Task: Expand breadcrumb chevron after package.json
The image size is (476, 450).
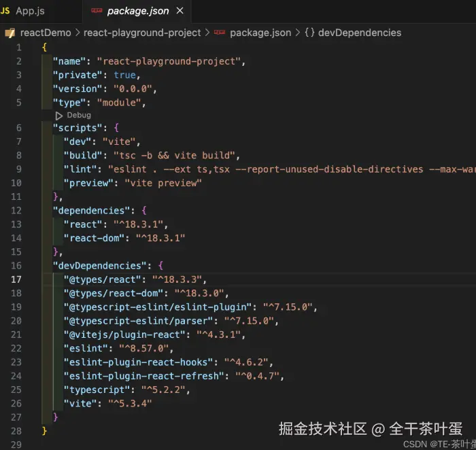Action: coord(298,33)
